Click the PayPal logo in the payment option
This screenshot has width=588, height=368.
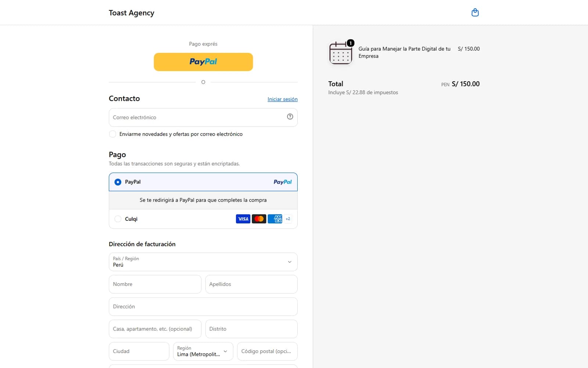(283, 182)
